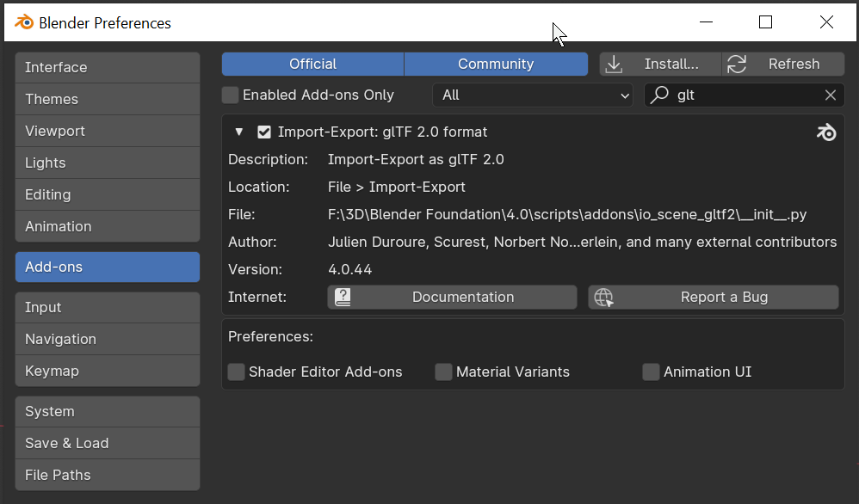Open the Input preferences section
The width and height of the screenshot is (859, 504).
click(x=108, y=307)
